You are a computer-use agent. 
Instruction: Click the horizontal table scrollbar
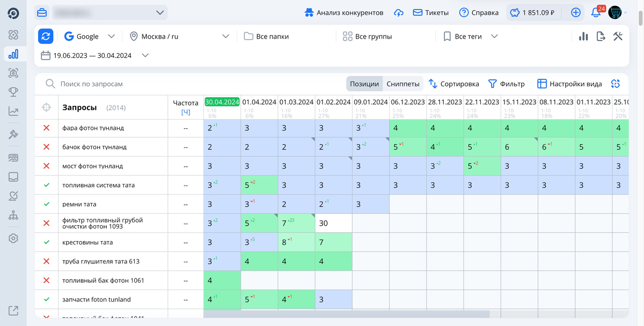point(347,314)
